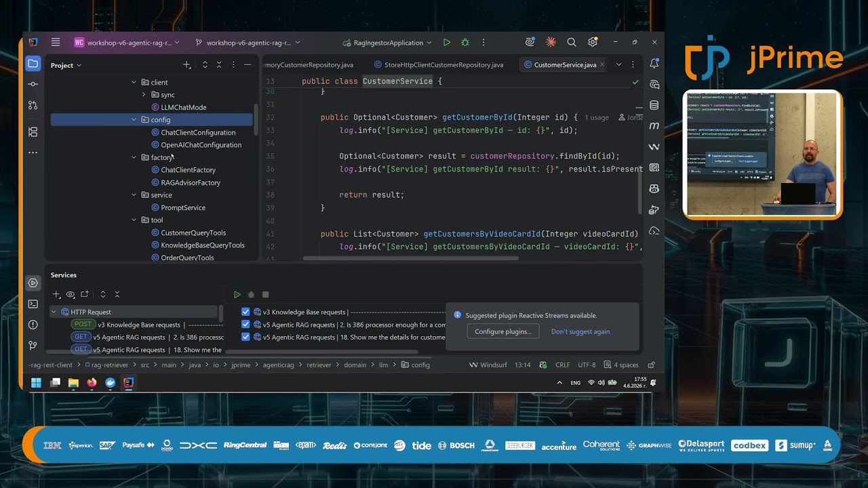868x488 pixels.
Task: Collapse the service folder
Action: tap(134, 195)
